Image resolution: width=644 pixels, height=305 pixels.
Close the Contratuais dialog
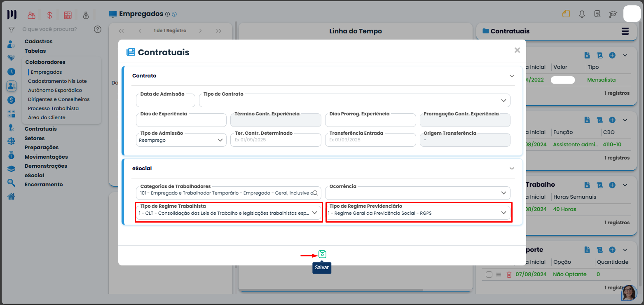click(517, 50)
